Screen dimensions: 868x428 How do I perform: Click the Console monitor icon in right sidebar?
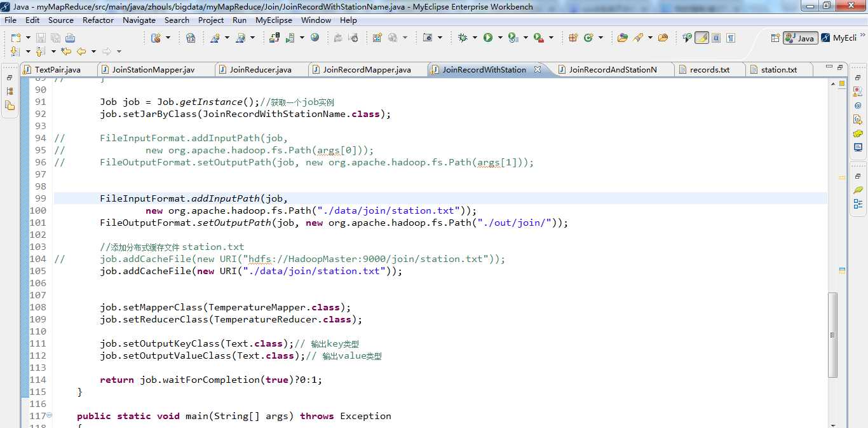[x=858, y=148]
